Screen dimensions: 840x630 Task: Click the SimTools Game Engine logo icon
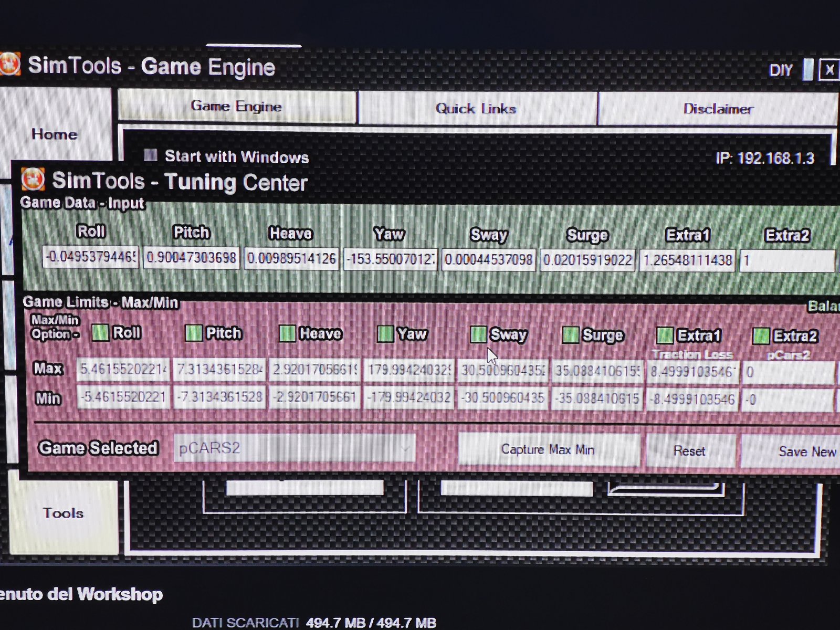pos(9,65)
